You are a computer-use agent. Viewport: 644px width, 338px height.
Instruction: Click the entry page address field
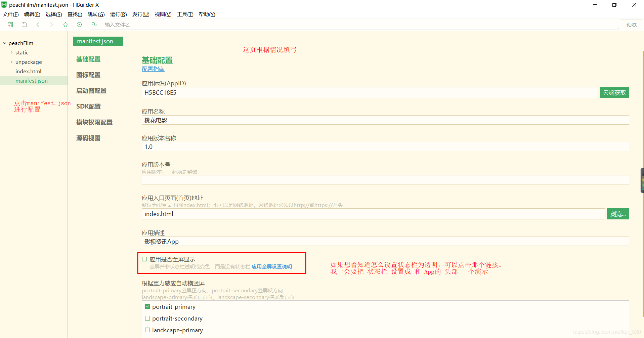click(x=373, y=214)
